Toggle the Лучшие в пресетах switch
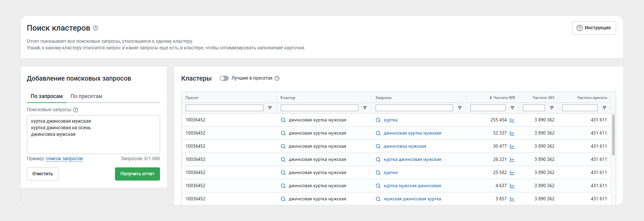The width and height of the screenshot is (644, 221). tap(224, 78)
